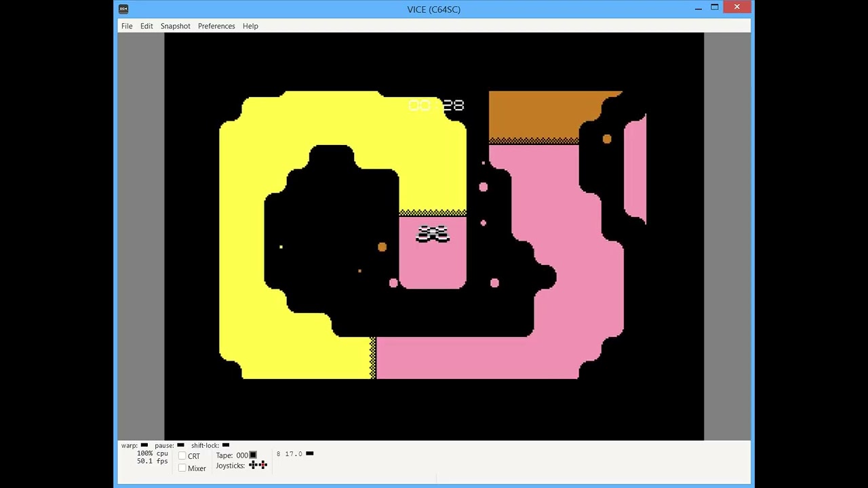Click the 100% cpu status text
The width and height of the screenshot is (868, 488).
(153, 453)
